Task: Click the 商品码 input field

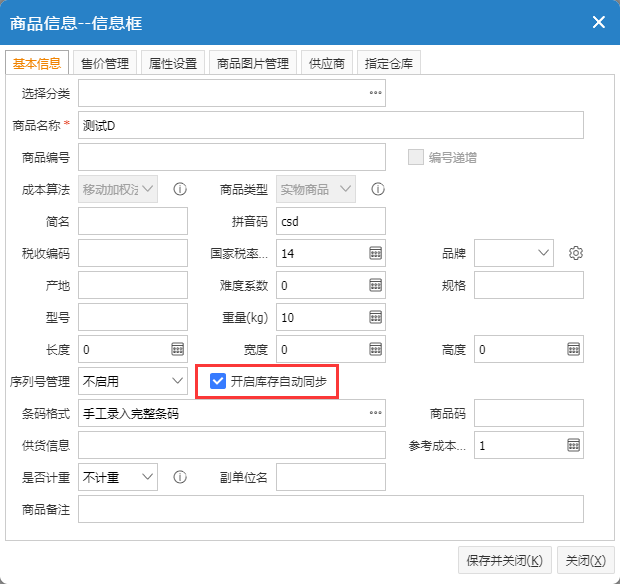Action: [529, 413]
